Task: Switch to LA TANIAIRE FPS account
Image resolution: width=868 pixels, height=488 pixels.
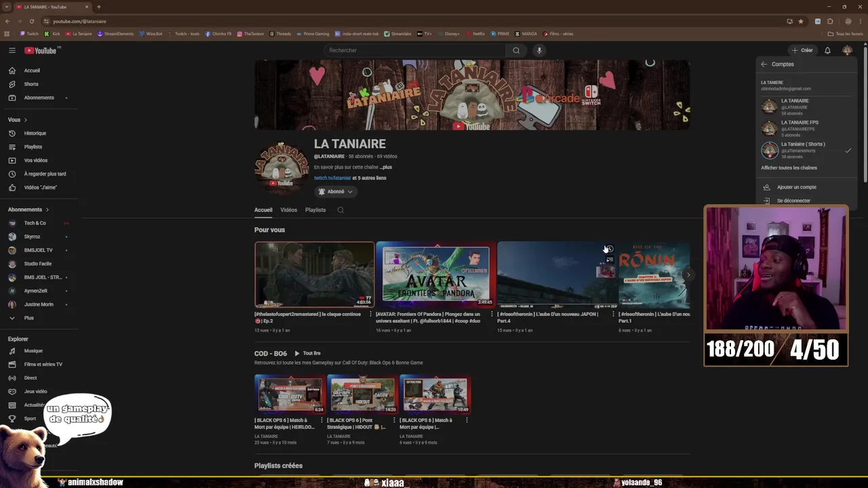Action: (x=806, y=128)
